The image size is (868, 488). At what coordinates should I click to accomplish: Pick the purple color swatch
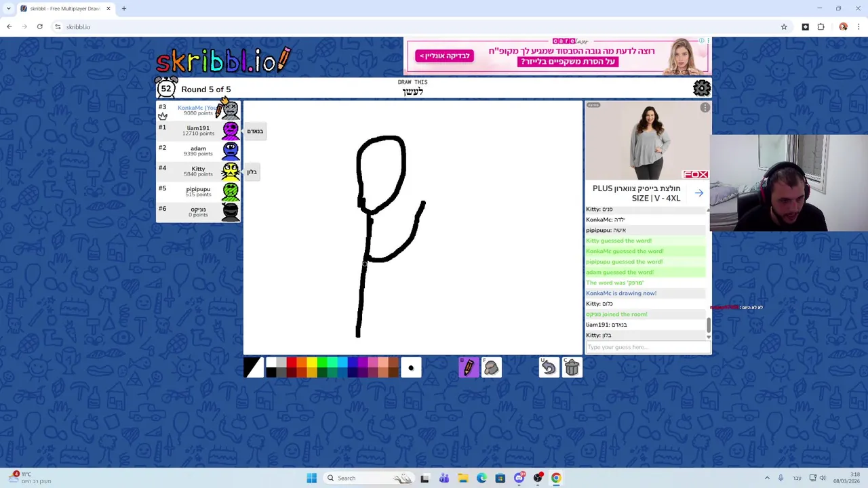(x=363, y=362)
